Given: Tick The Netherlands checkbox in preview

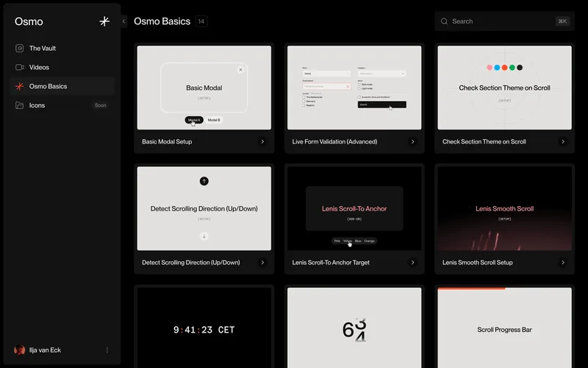Looking at the screenshot, I should tap(304, 97).
